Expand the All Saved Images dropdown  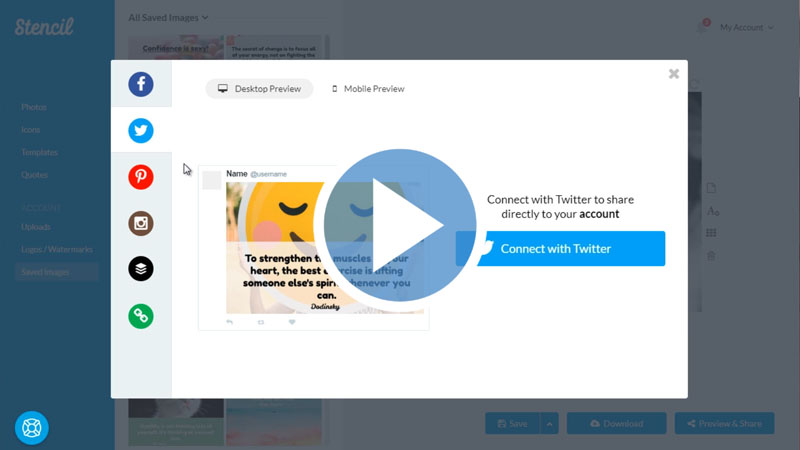(x=168, y=17)
